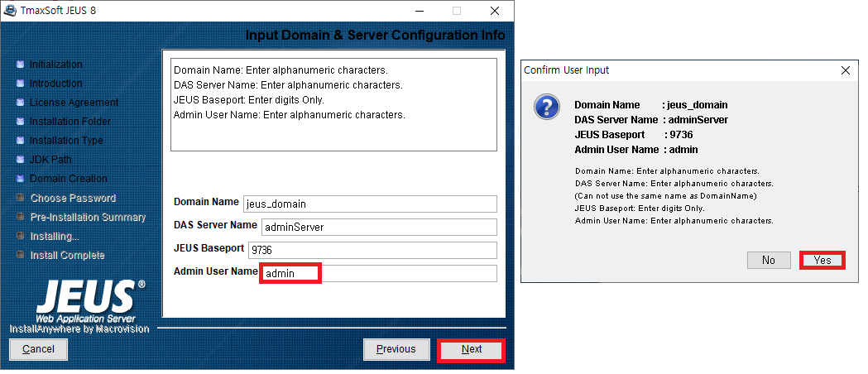Screen dimensions: 868x374
Task: Click the JEUS Baseport input field
Action: (372, 250)
